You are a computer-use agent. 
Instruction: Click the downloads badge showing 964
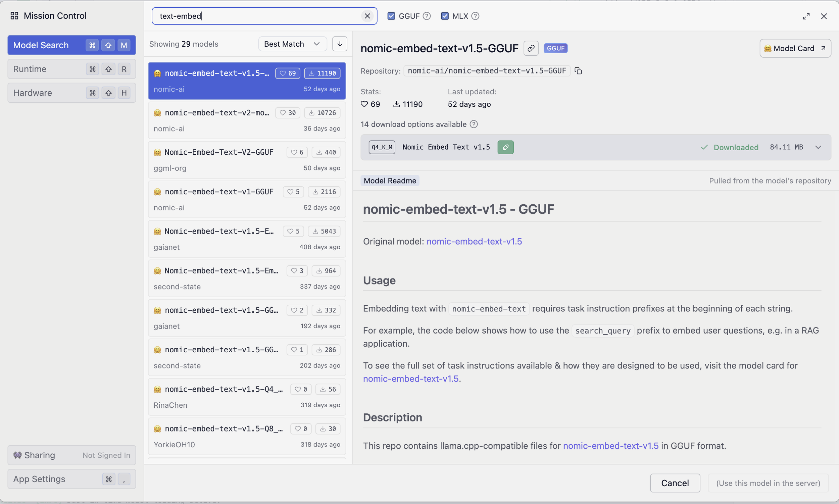(x=326, y=271)
